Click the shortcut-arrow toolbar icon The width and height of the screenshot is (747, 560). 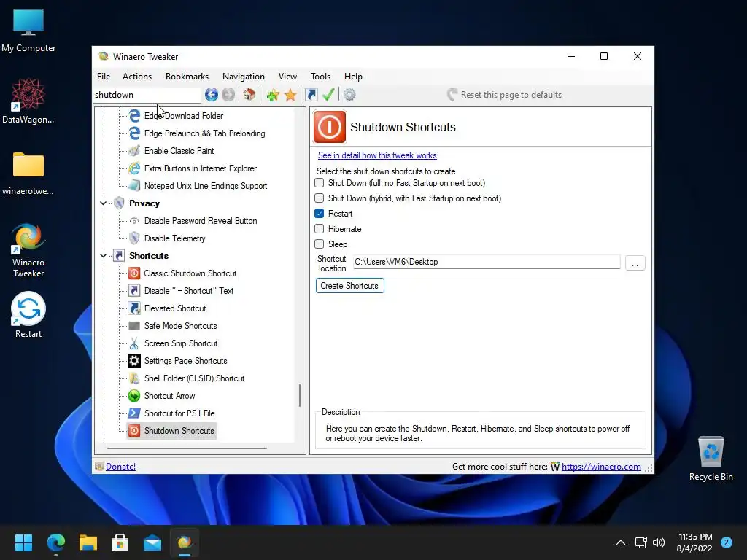click(x=311, y=95)
